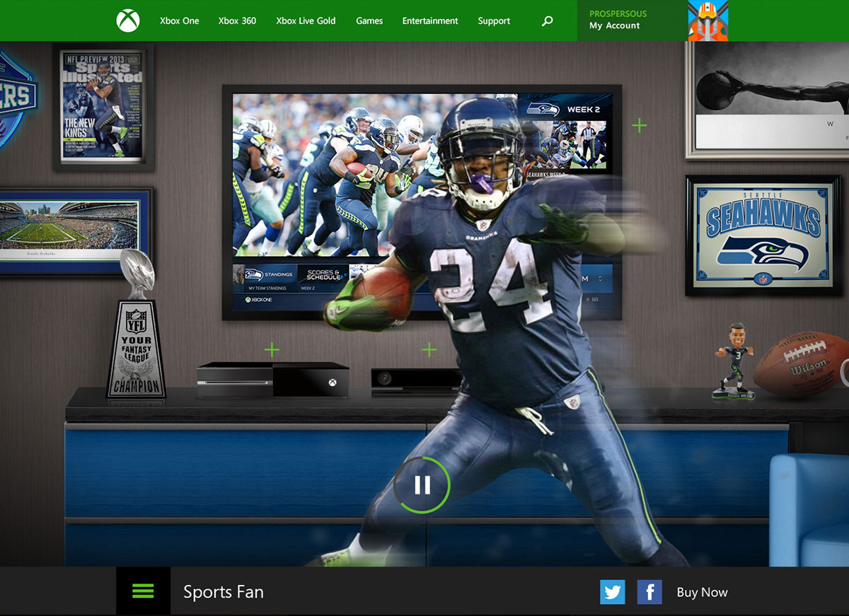The image size is (849, 616).
Task: Pause the animation with the pause button
Action: pos(422,484)
